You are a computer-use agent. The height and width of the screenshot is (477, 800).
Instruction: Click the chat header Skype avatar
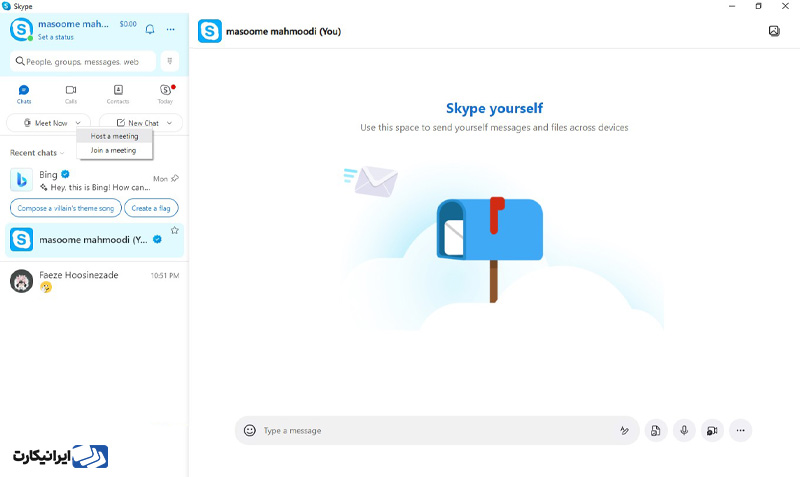[210, 31]
